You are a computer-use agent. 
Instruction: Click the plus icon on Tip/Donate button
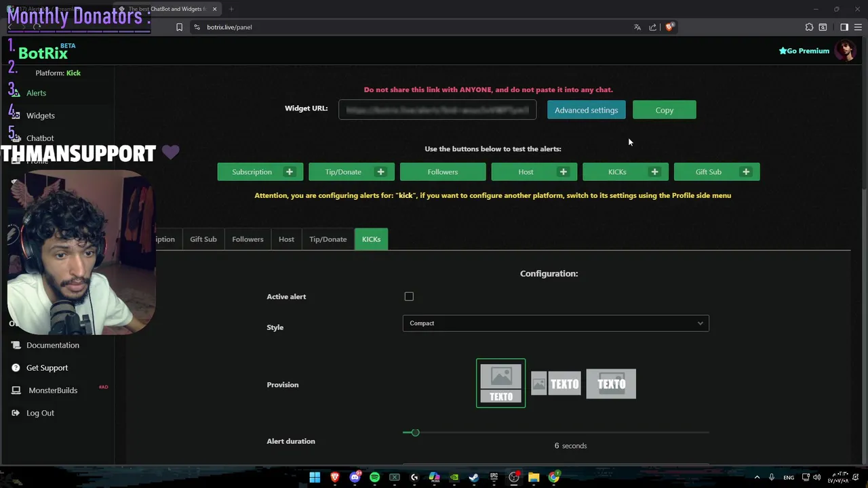[x=380, y=171]
